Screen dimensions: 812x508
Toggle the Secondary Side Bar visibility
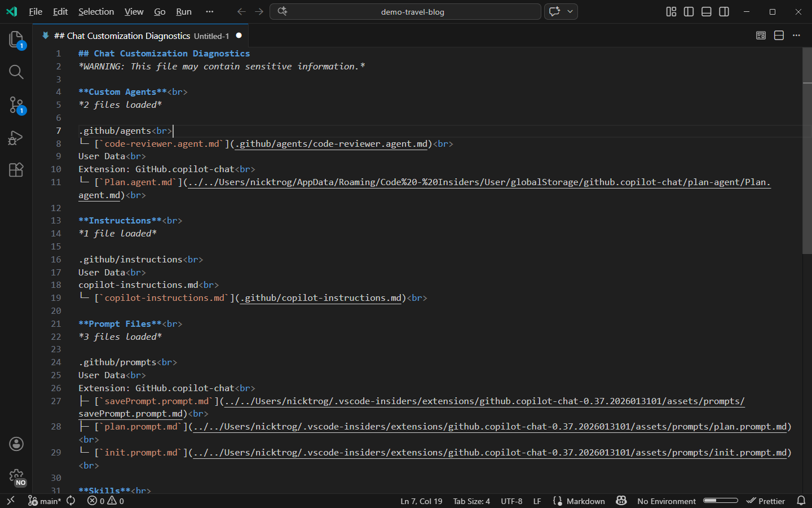coord(723,11)
